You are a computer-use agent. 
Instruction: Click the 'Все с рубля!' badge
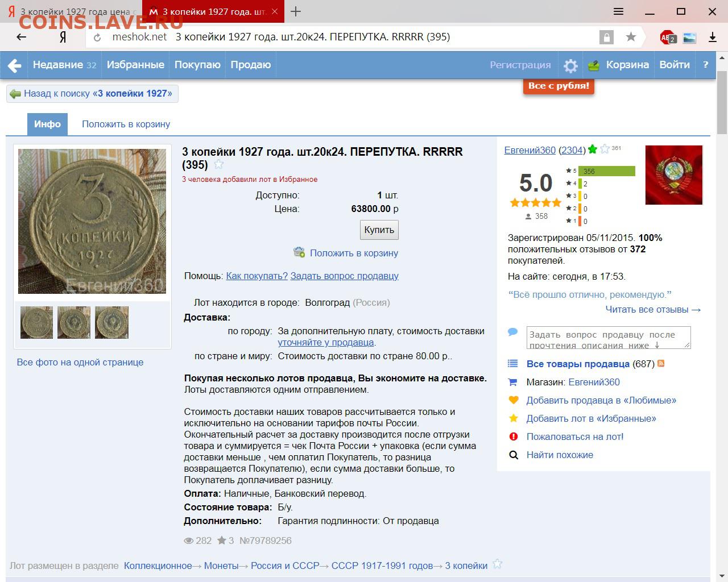(x=559, y=86)
